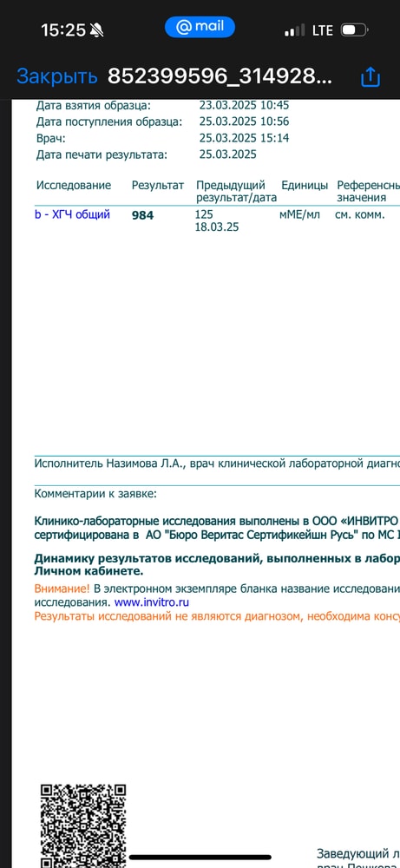Tap the muted bell icon in status bar

point(97,30)
